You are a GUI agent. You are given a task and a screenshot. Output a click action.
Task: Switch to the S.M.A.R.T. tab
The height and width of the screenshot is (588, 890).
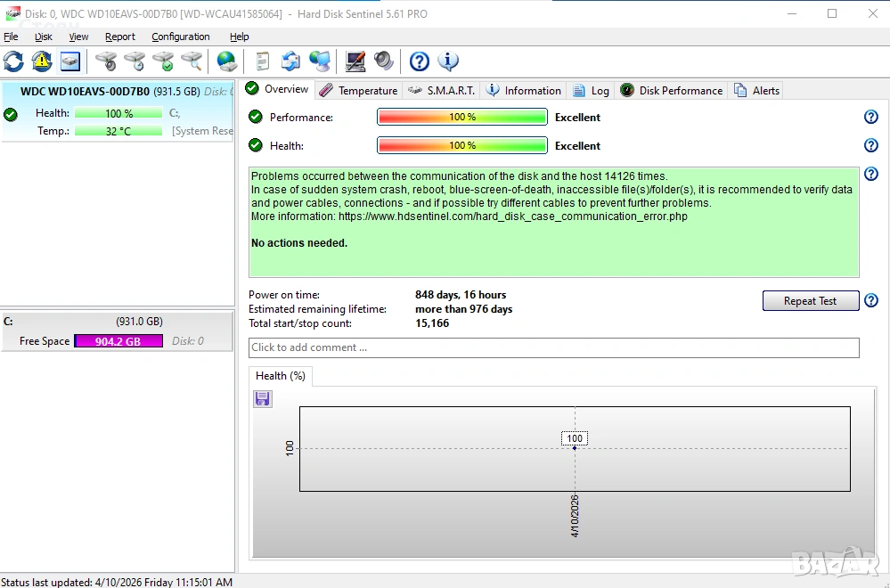tap(442, 90)
